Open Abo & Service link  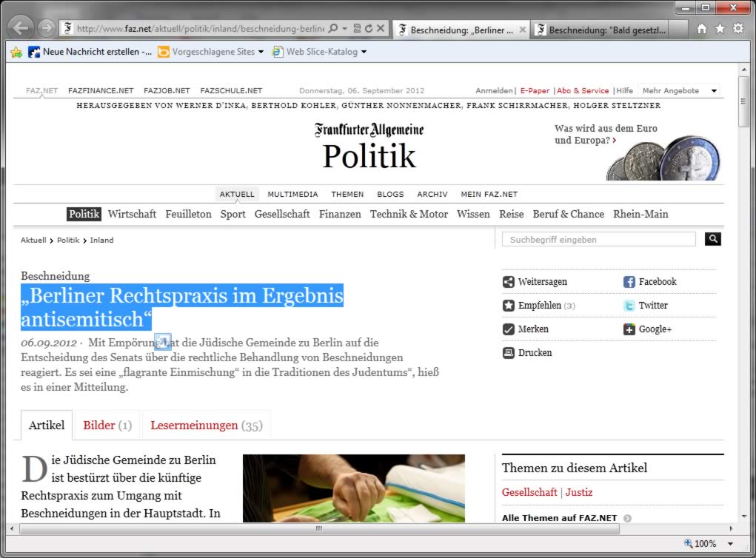tap(583, 90)
